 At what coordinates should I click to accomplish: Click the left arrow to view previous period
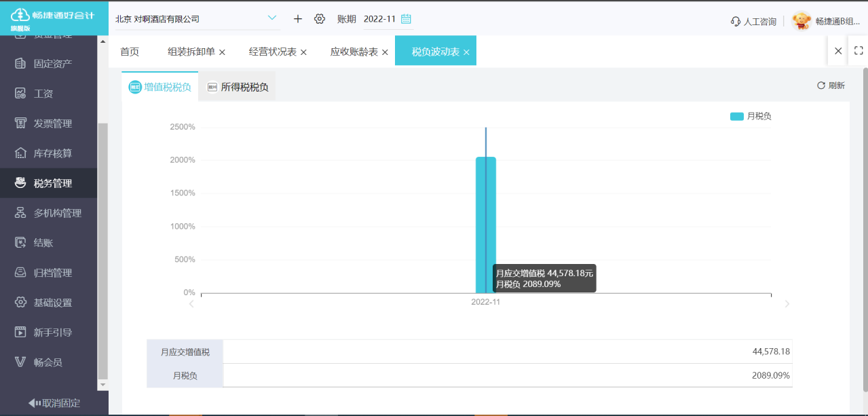click(191, 304)
